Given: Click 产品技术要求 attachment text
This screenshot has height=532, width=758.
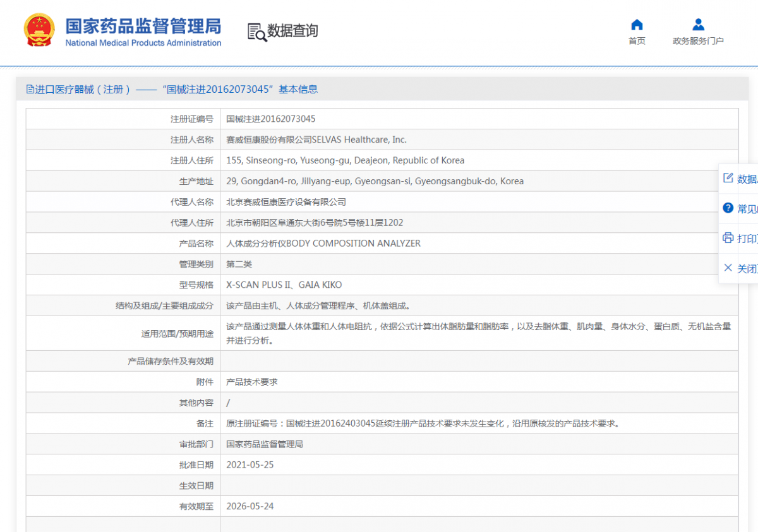Looking at the screenshot, I should (252, 382).
